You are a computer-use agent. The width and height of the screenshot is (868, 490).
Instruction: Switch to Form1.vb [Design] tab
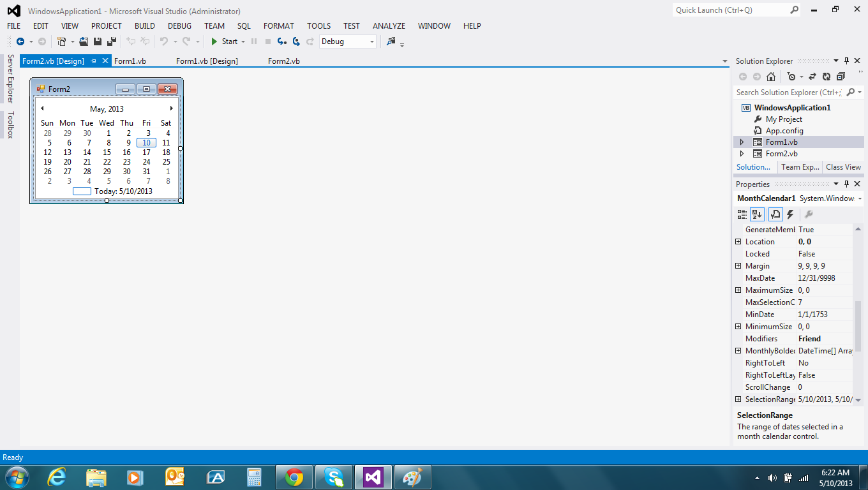(x=207, y=61)
